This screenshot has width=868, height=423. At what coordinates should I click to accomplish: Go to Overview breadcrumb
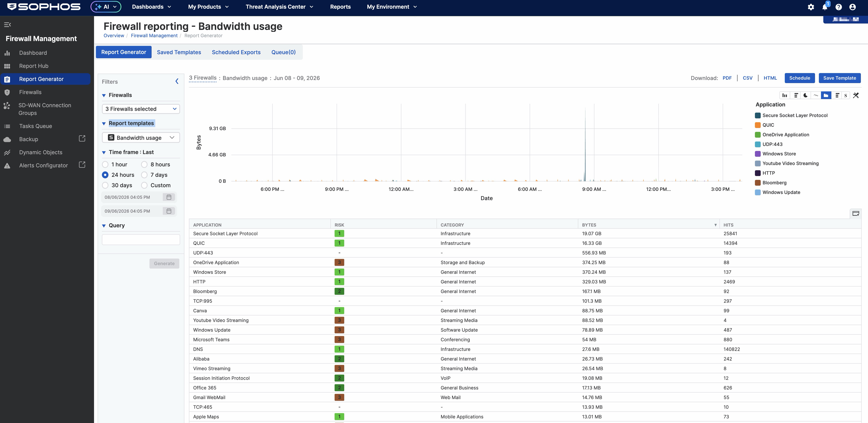[x=113, y=35]
